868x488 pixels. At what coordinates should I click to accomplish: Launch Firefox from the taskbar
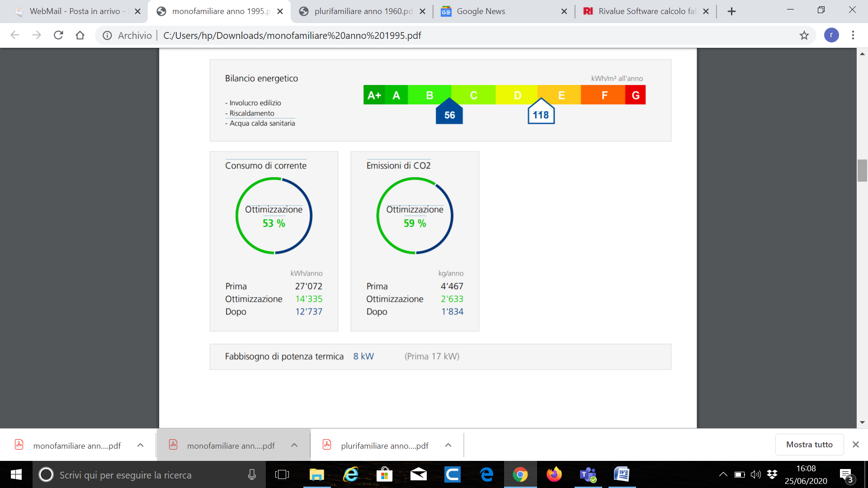(x=554, y=474)
